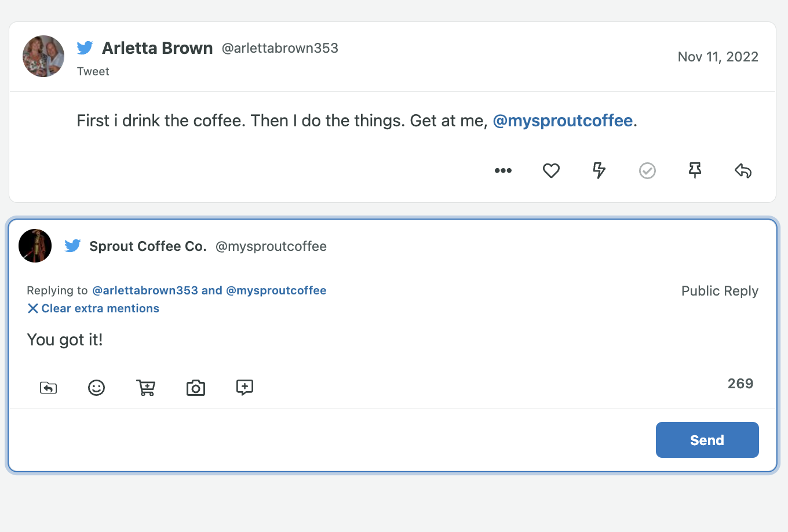Open more actions via the ellipsis icon
The height and width of the screenshot is (532, 788).
point(503,170)
